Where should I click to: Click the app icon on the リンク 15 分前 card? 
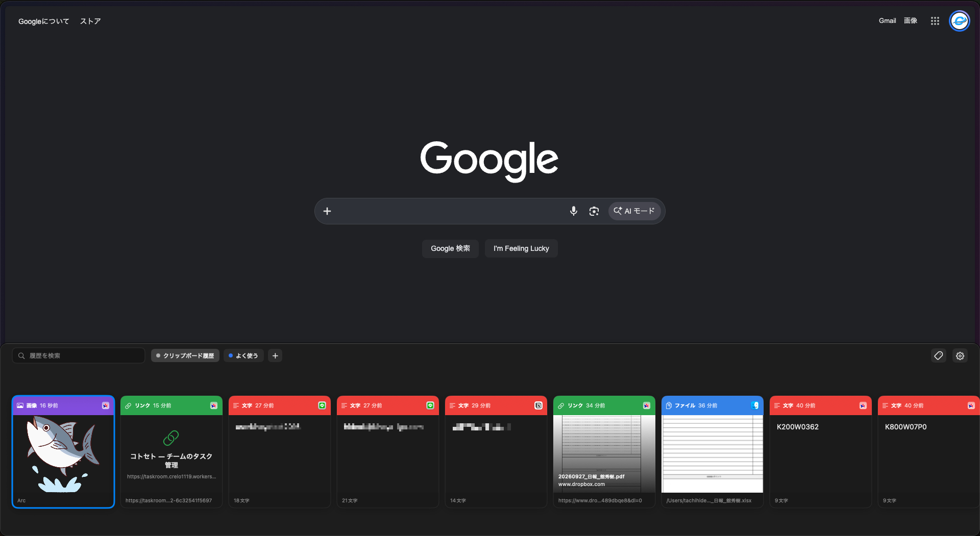click(x=214, y=405)
